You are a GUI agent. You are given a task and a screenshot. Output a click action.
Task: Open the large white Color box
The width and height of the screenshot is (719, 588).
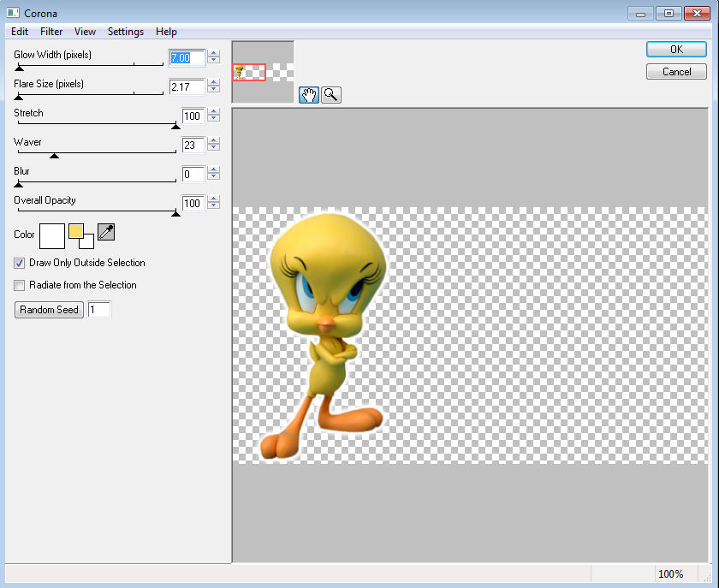tap(52, 235)
